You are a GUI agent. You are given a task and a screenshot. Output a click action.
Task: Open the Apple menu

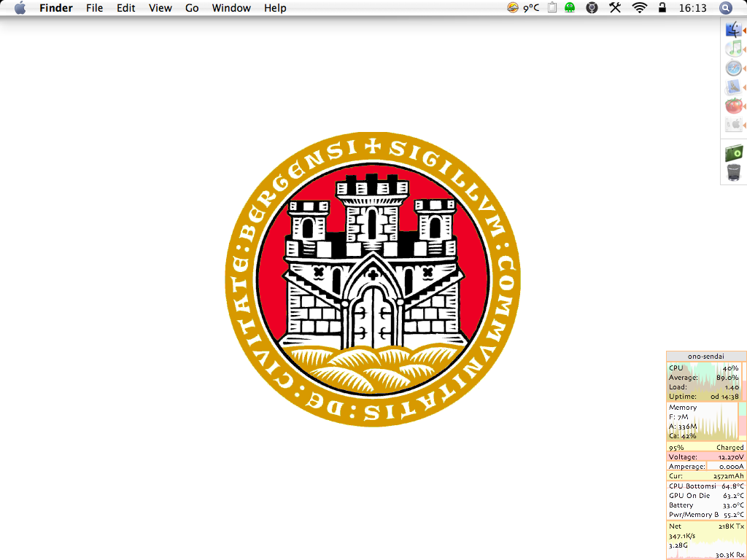[20, 8]
